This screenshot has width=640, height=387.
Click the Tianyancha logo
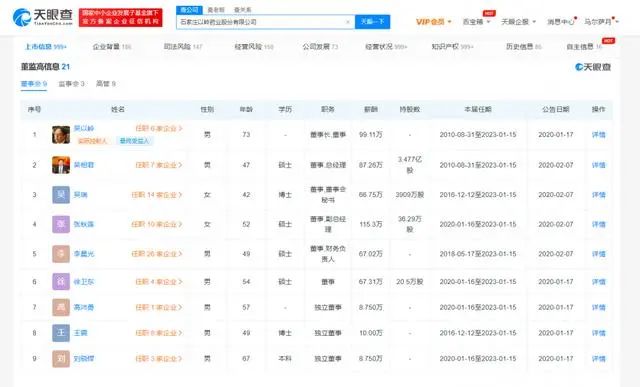[42, 17]
